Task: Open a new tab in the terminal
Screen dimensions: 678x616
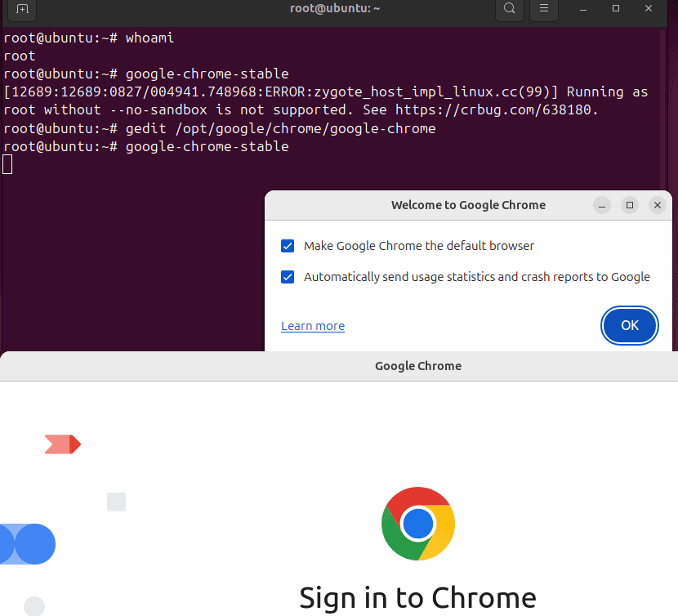Action: [x=22, y=9]
